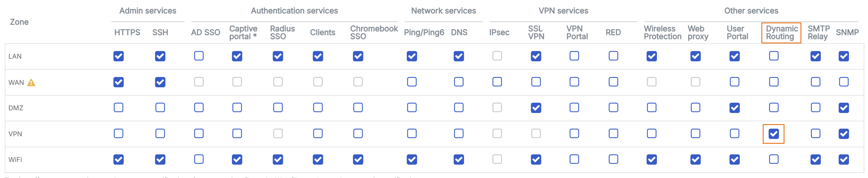Uncheck SNMP for the VPN zone
This screenshot has width=868, height=178.
point(844,134)
